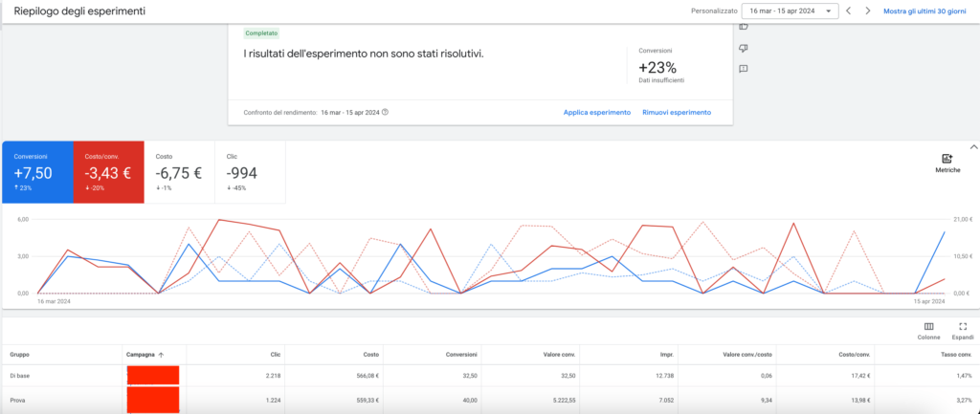Open the Colonne column settings icon

pyautogui.click(x=928, y=327)
